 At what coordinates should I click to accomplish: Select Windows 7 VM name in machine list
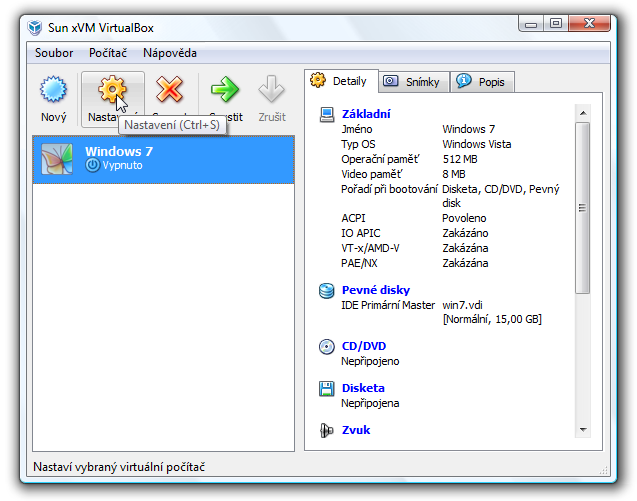click(x=119, y=152)
